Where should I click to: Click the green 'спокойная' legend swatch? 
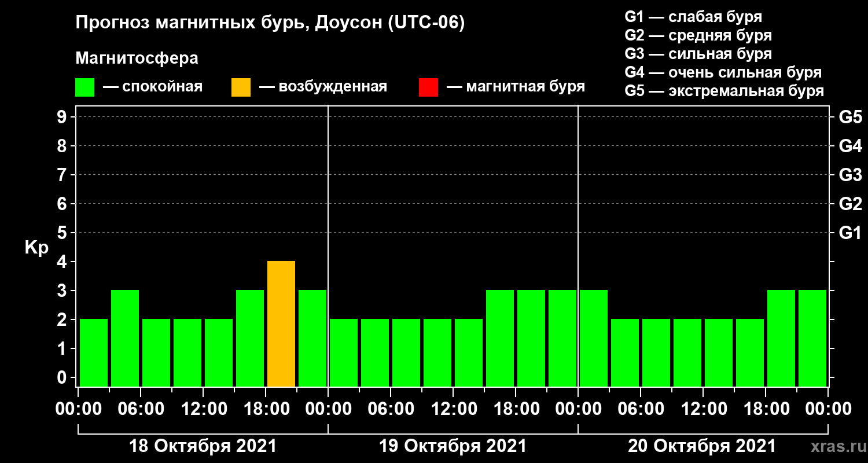[84, 87]
